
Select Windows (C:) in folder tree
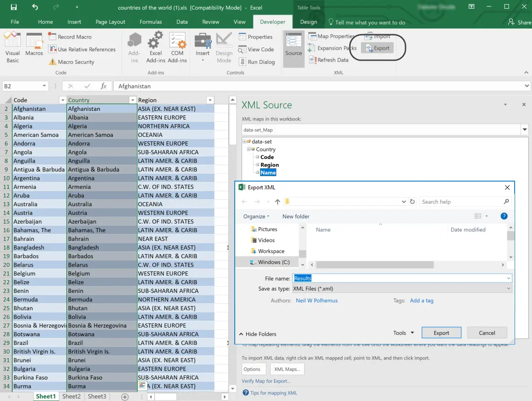click(x=270, y=262)
